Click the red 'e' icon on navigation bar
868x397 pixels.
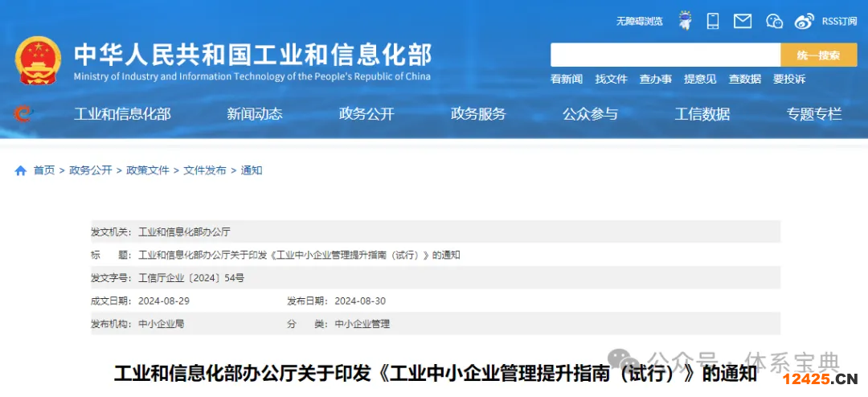coord(23,113)
